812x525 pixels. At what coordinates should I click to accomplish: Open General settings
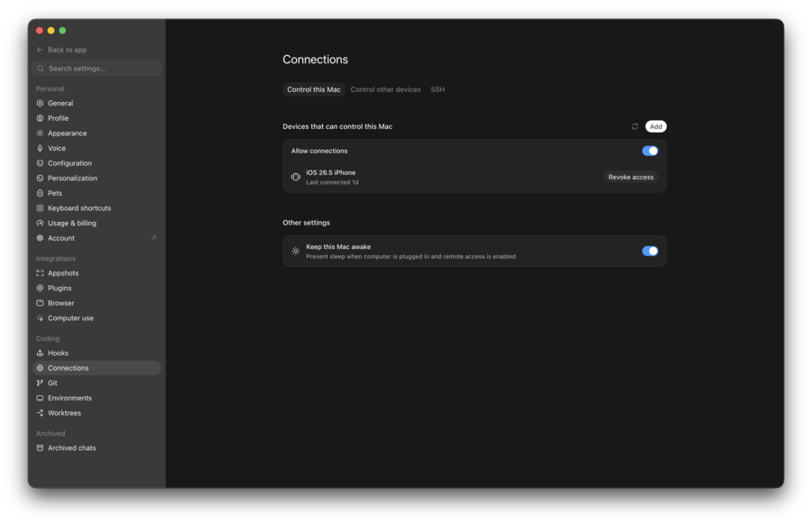click(x=97, y=103)
